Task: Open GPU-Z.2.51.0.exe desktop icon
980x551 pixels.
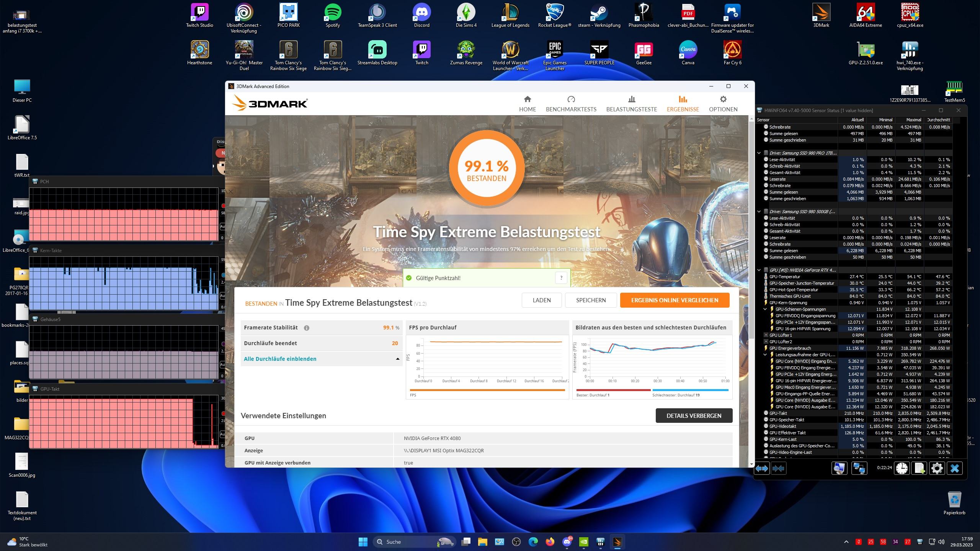Action: coord(866,54)
